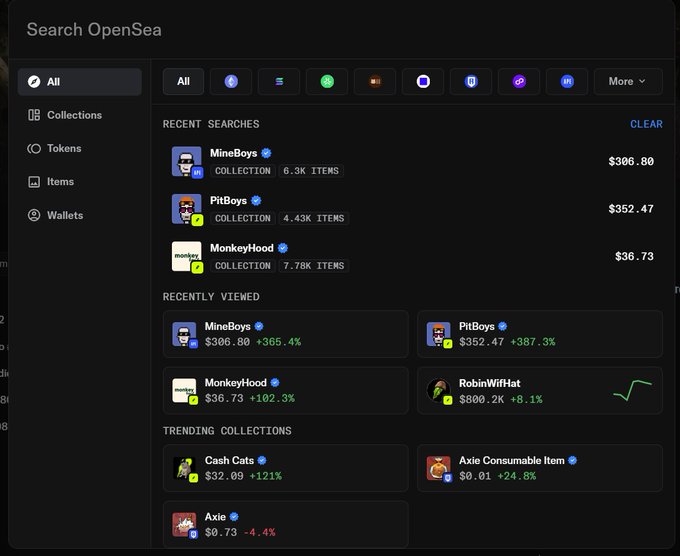Image resolution: width=680 pixels, height=556 pixels.
Task: Click the +121% change on Cash Cats
Action: click(265, 476)
